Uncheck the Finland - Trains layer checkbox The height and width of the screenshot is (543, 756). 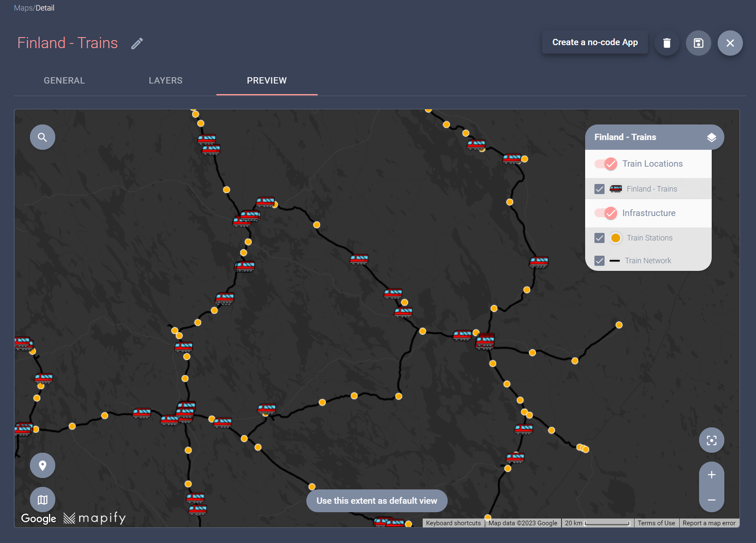click(x=599, y=189)
